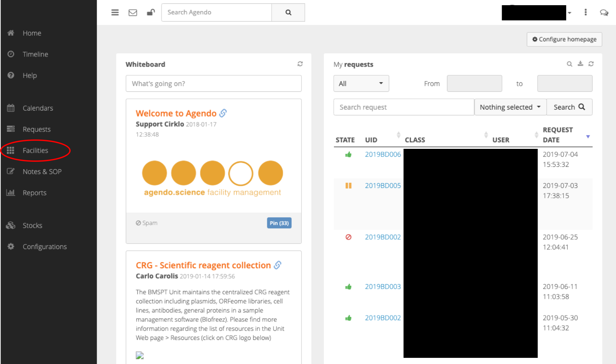616x364 pixels.
Task: Mark Welcome post as Spam
Action: click(146, 223)
